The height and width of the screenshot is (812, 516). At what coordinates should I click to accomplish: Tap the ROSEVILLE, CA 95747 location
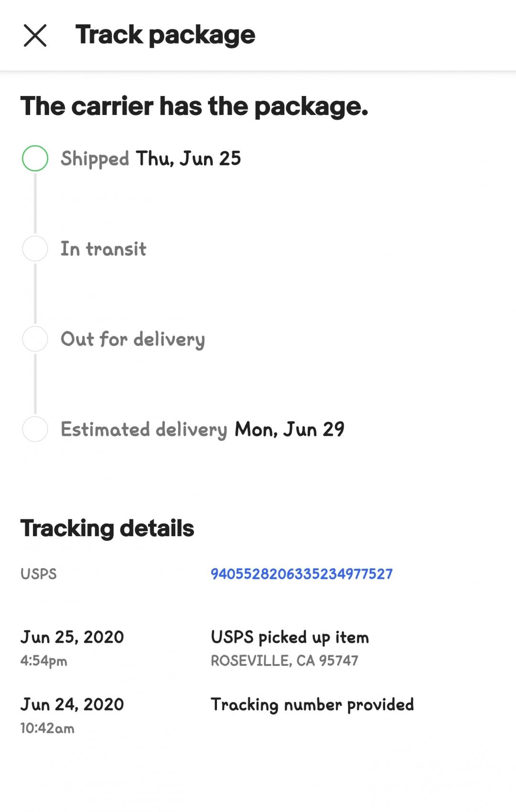pyautogui.click(x=284, y=661)
